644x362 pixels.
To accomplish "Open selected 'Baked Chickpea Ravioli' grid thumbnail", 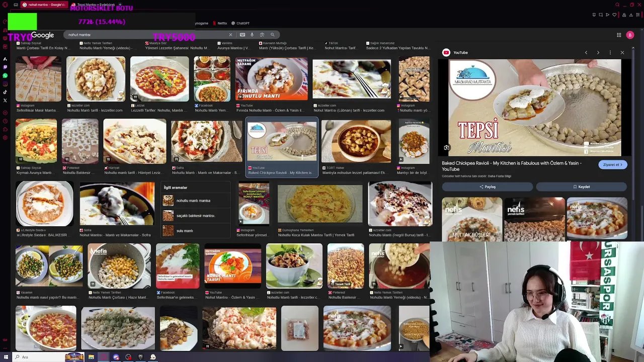I will (x=282, y=141).
